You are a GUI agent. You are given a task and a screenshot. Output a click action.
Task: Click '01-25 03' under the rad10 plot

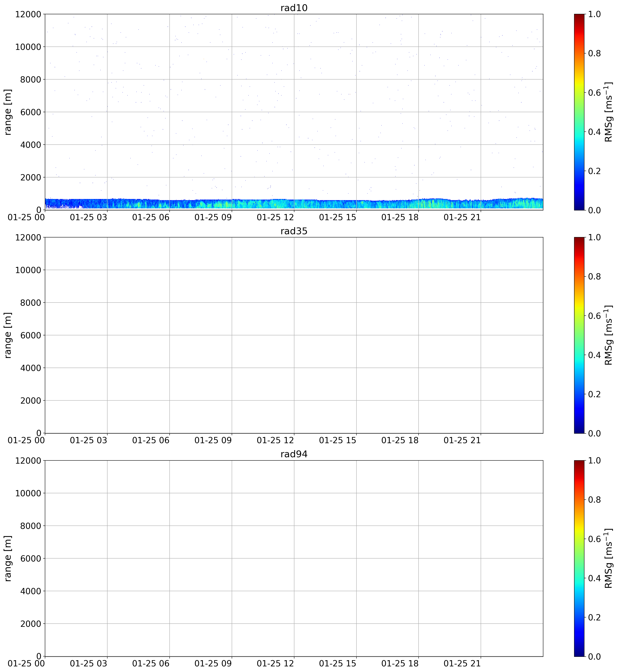89,217
